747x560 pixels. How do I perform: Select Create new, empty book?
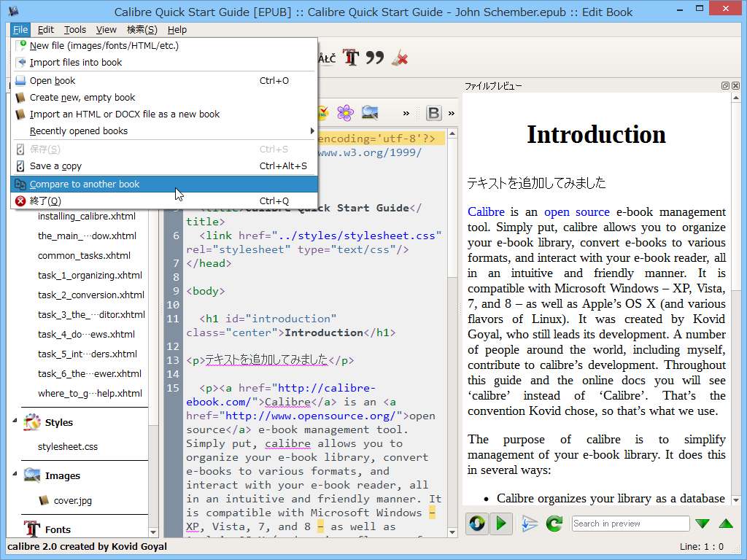(x=164, y=97)
